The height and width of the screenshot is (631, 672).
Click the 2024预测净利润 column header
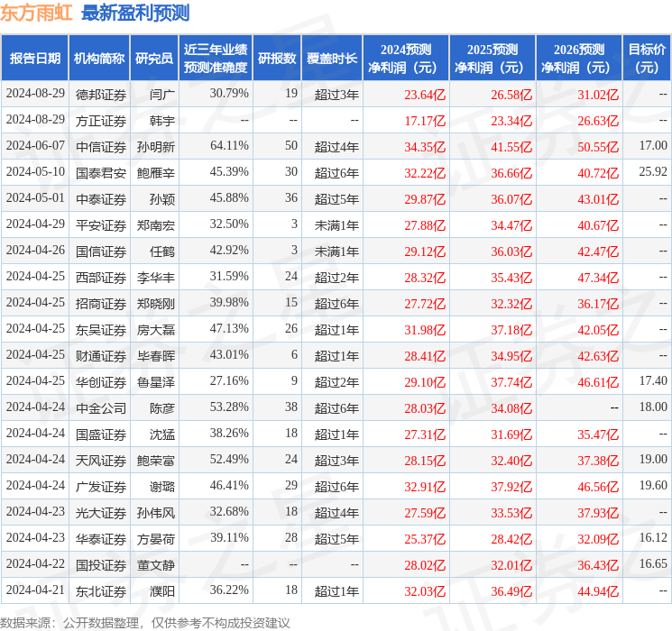pyautogui.click(x=406, y=59)
